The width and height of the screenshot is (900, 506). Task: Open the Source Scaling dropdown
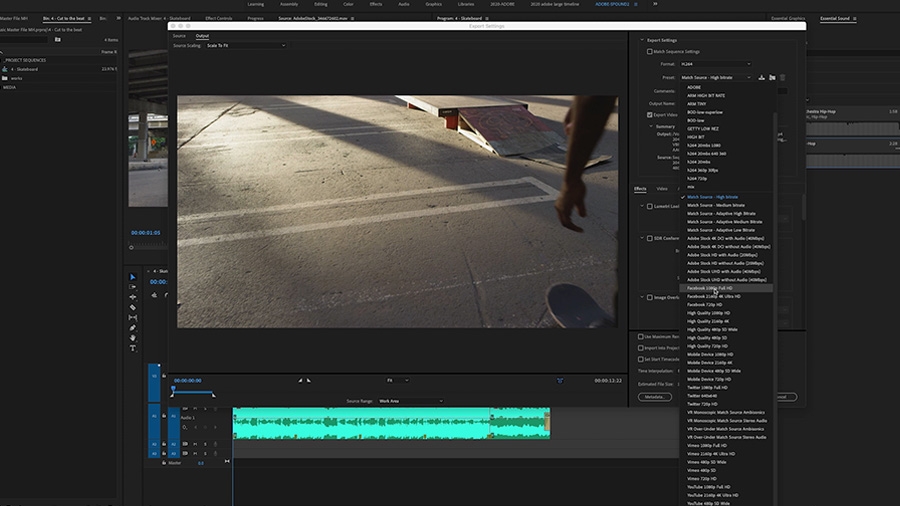[245, 45]
